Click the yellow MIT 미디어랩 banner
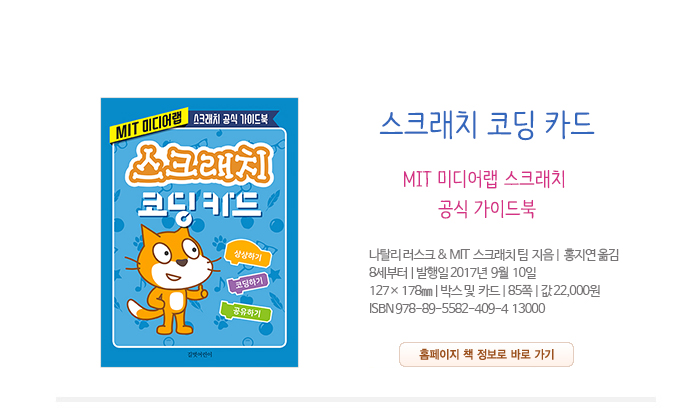 point(149,125)
